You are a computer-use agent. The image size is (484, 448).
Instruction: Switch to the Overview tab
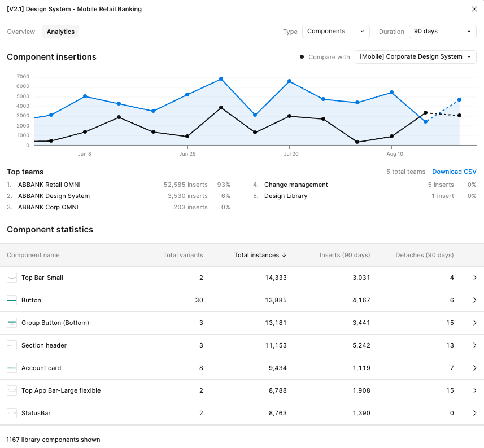click(x=21, y=32)
